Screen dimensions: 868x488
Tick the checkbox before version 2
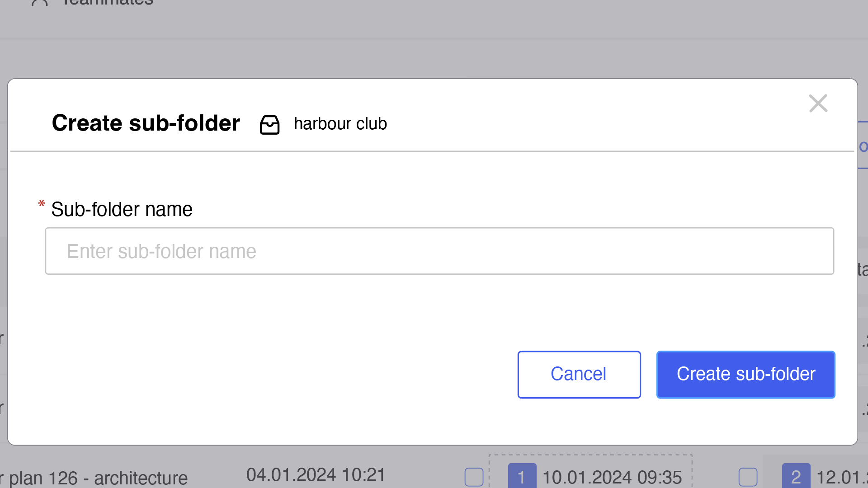click(748, 477)
